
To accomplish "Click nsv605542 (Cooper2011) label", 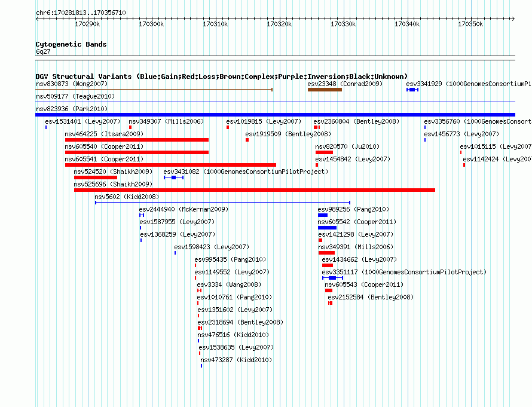I will pyautogui.click(x=357, y=222).
